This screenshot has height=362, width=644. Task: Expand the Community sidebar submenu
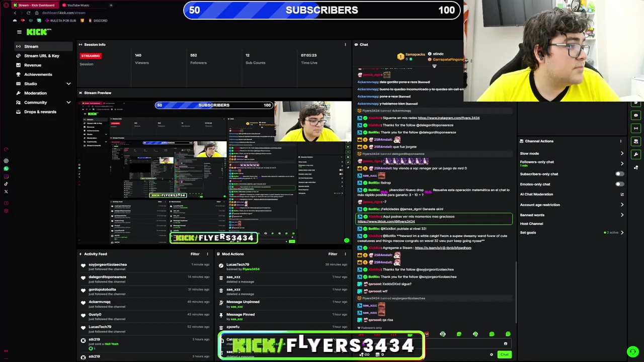(x=68, y=102)
